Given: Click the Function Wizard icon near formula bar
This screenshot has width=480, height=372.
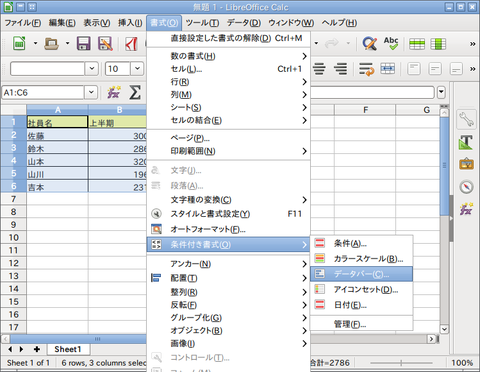Looking at the screenshot, I should click(x=114, y=92).
